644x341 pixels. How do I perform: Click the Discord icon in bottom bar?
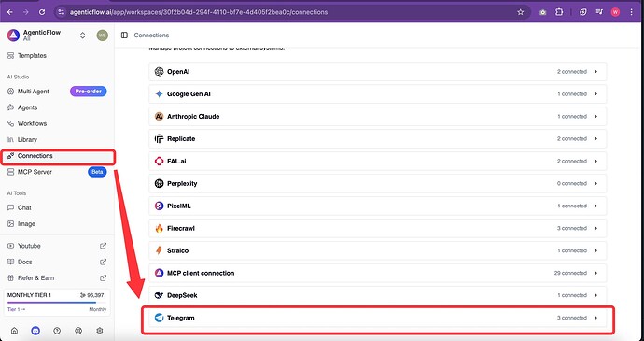click(x=35, y=331)
